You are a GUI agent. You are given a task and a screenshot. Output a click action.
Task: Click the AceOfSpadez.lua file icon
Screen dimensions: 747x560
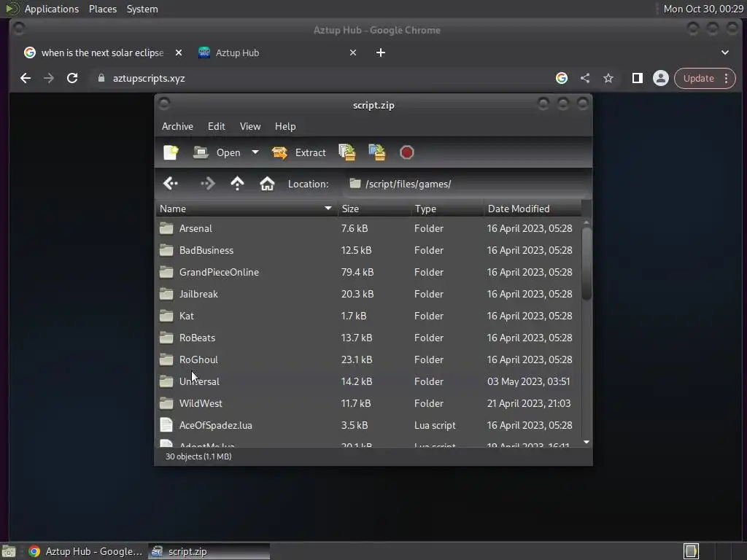[166, 425]
